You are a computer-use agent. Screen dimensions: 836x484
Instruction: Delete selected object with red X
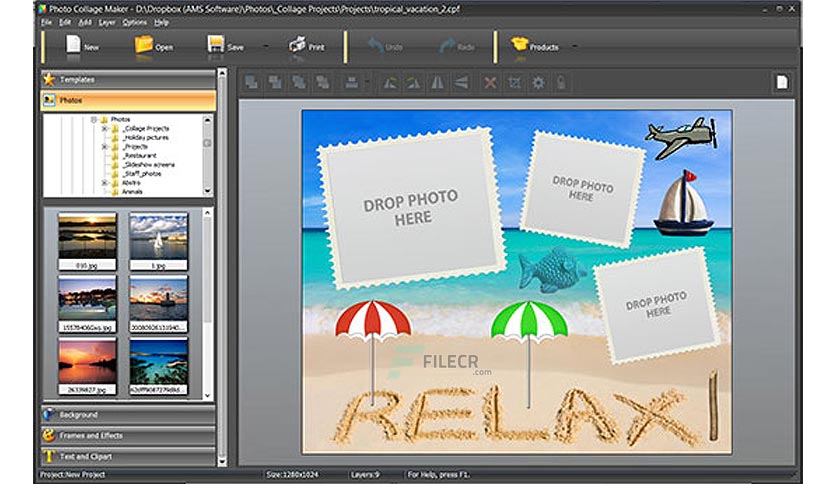pyautogui.click(x=490, y=83)
